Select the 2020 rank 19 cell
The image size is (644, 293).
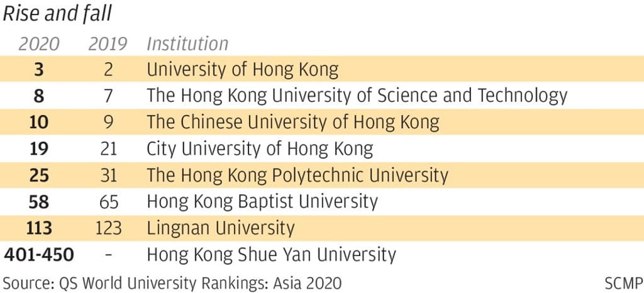pyautogui.click(x=39, y=149)
